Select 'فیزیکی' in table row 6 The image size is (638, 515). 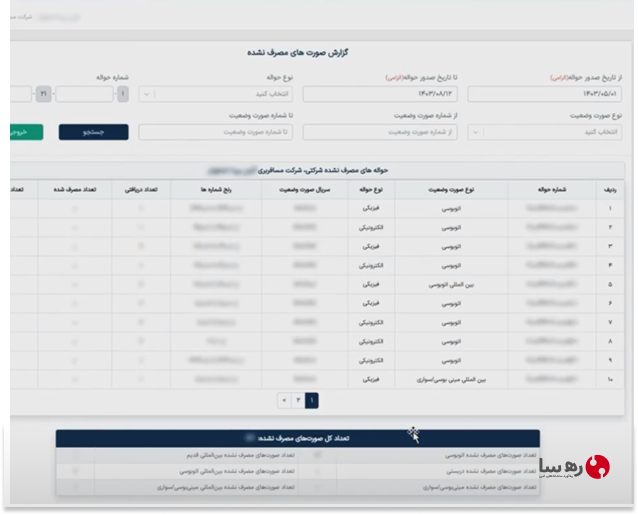[x=371, y=303]
